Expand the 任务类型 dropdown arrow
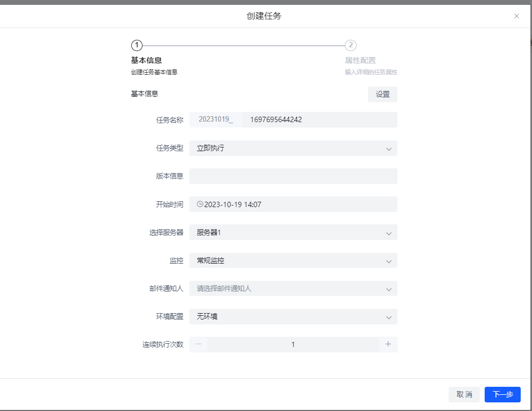Image resolution: width=532 pixels, height=411 pixels. (x=388, y=148)
